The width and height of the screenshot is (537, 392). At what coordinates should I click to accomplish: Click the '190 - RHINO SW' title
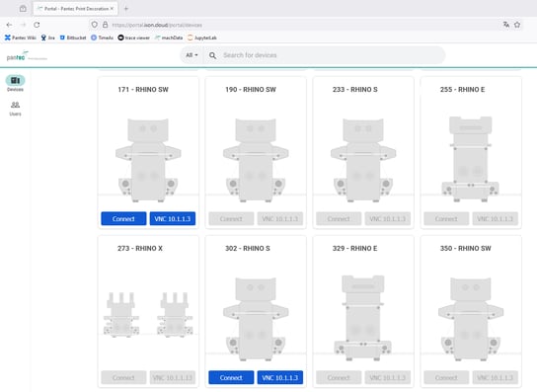(x=251, y=90)
